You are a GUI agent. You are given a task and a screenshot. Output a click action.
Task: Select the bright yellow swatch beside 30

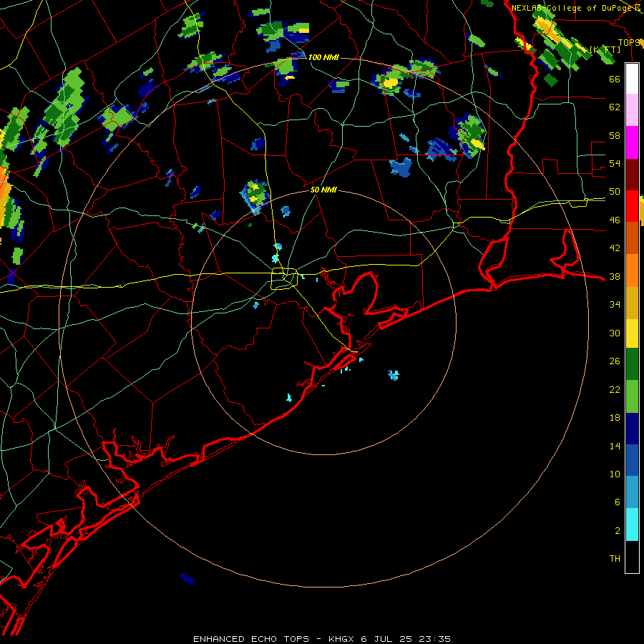[x=632, y=333]
